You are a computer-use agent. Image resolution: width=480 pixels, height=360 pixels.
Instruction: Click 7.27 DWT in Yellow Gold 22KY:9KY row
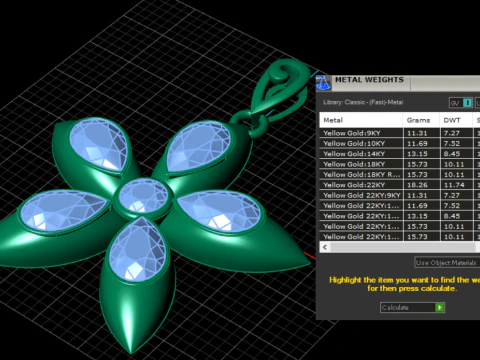[456, 195]
